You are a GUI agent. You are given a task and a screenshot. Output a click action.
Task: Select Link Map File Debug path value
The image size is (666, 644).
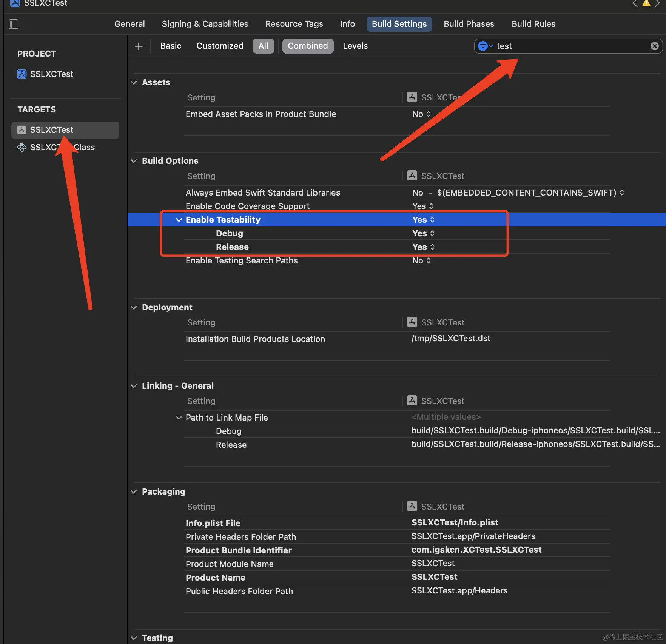point(536,431)
